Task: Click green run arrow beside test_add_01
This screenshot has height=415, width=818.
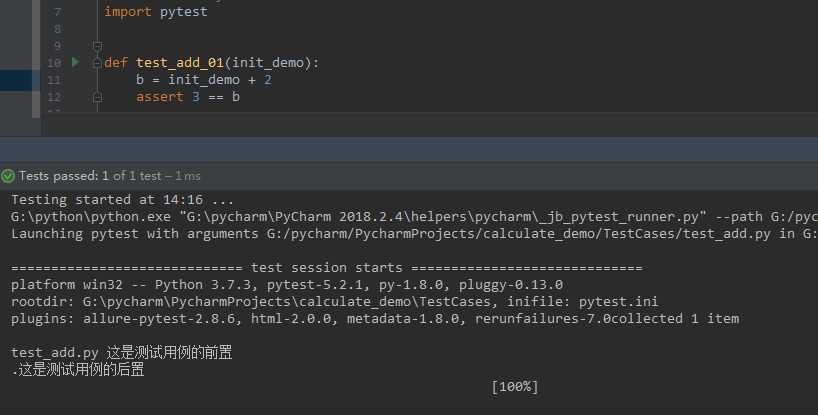Action: point(75,62)
